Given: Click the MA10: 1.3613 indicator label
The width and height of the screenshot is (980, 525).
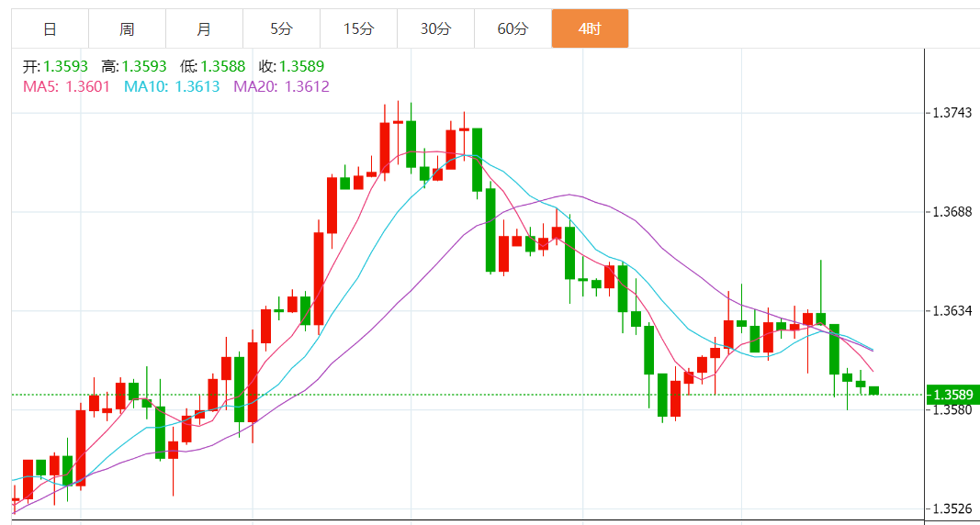Looking at the screenshot, I should [x=172, y=86].
